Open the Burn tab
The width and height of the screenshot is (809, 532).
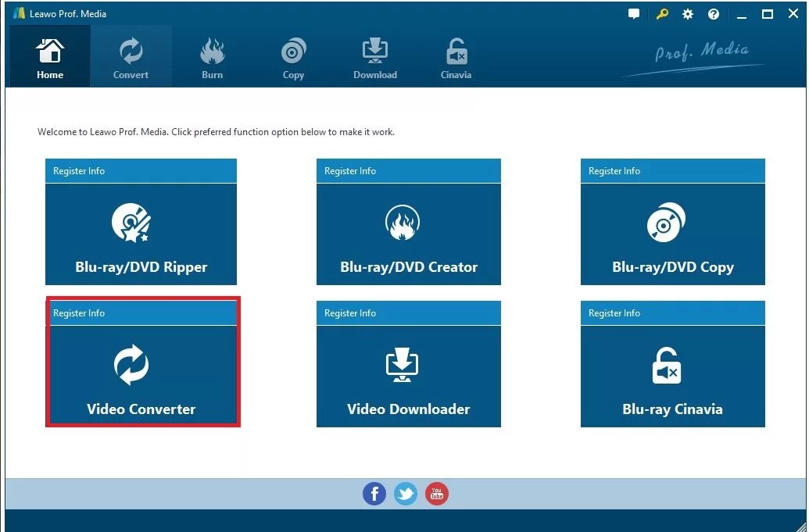[x=212, y=55]
